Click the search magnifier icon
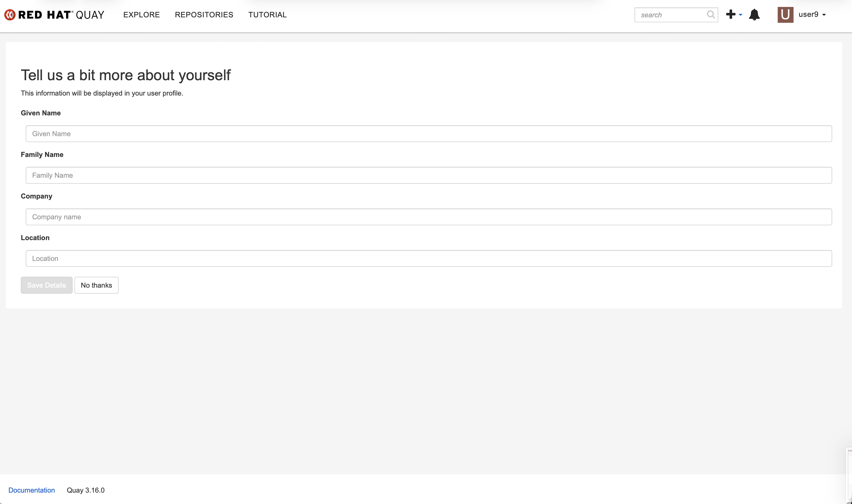The height and width of the screenshot is (504, 852). coord(711,15)
